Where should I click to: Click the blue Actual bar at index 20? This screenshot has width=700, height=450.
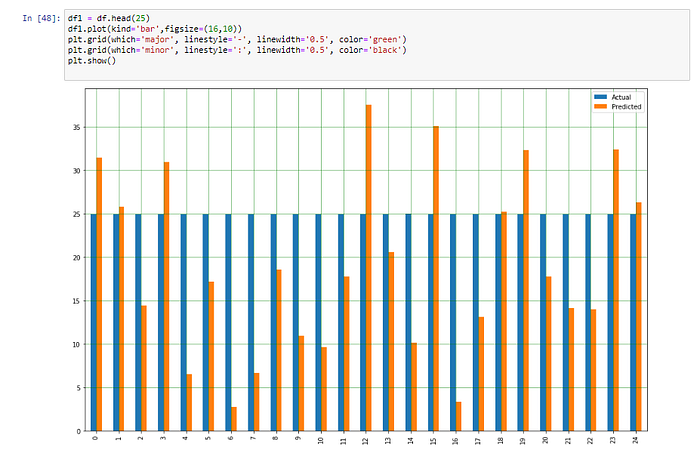click(x=543, y=322)
